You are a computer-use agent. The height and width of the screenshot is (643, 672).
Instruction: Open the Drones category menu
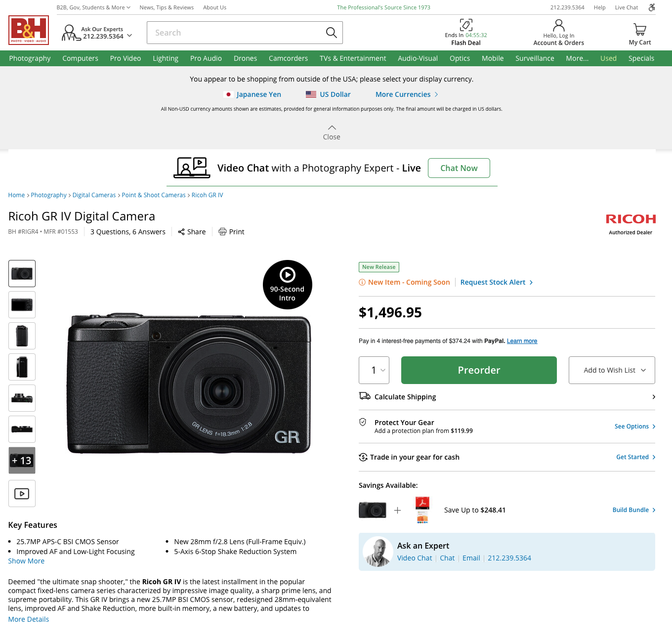point(245,58)
